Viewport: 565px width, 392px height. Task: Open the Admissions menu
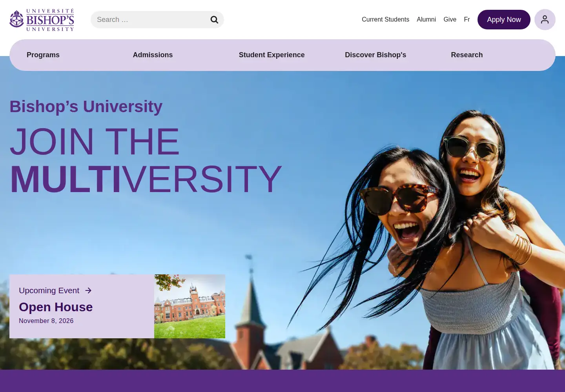tap(153, 55)
